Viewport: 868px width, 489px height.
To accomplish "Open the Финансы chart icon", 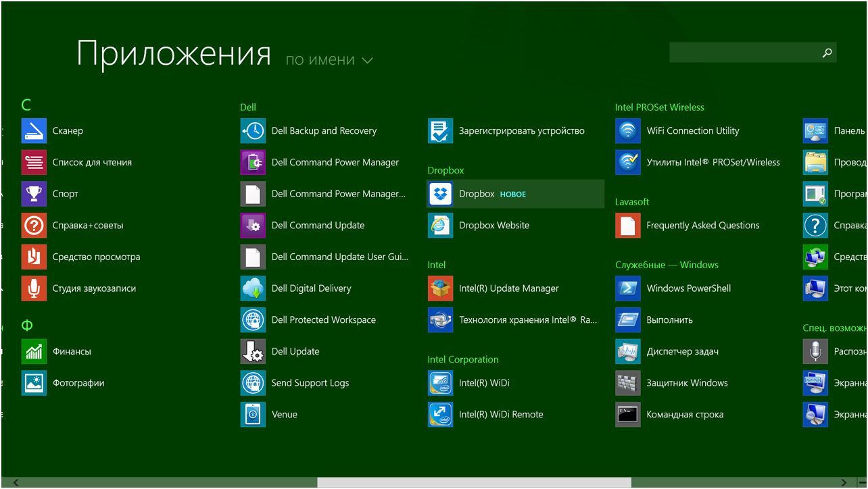I will (34, 351).
